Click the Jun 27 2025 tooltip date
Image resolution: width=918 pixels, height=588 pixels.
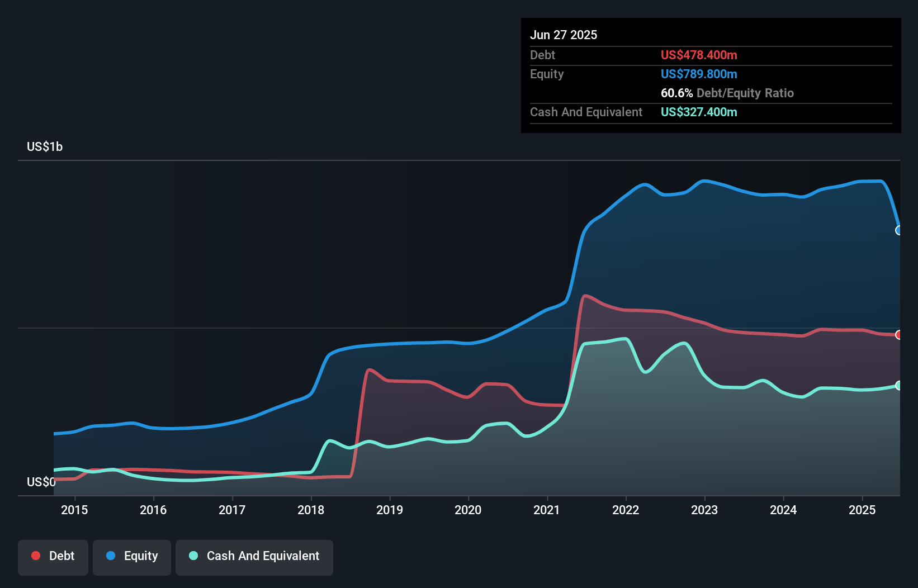click(x=564, y=35)
